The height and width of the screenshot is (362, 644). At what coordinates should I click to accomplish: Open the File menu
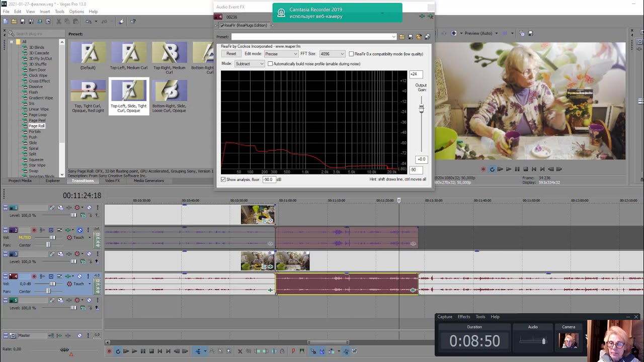point(6,12)
